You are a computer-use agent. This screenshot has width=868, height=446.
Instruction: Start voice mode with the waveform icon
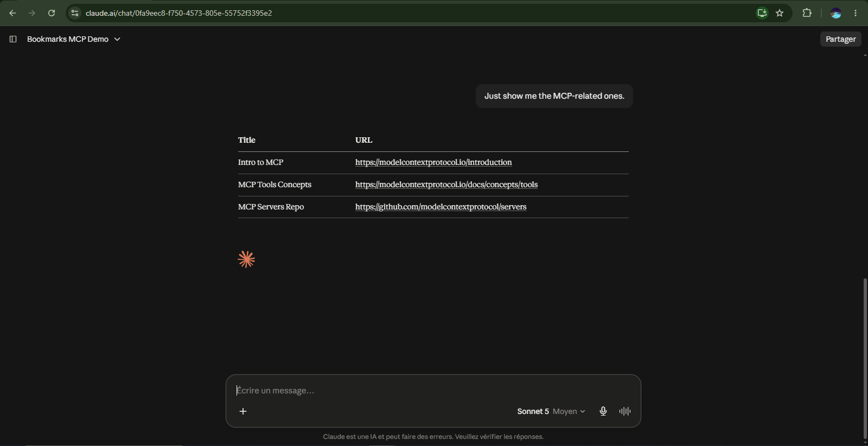625,411
